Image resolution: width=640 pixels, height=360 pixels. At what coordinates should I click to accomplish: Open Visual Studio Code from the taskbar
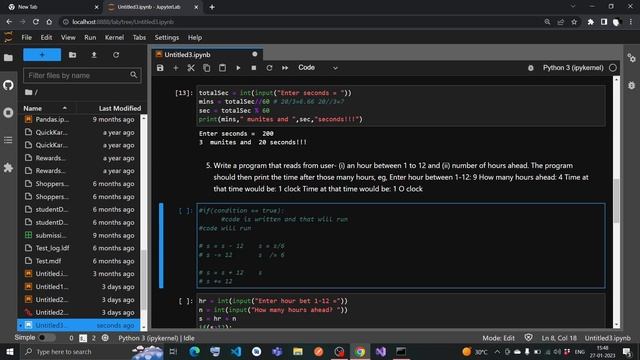[x=236, y=351]
